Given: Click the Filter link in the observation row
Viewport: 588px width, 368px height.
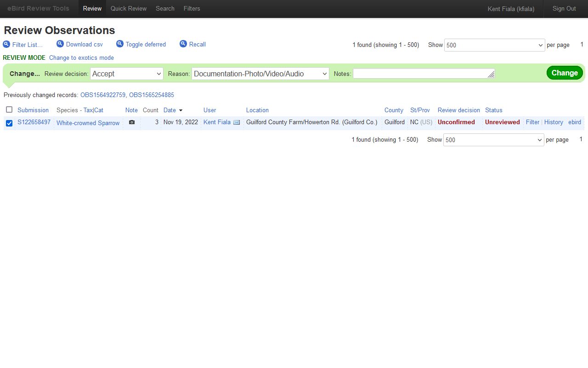Looking at the screenshot, I should point(532,122).
